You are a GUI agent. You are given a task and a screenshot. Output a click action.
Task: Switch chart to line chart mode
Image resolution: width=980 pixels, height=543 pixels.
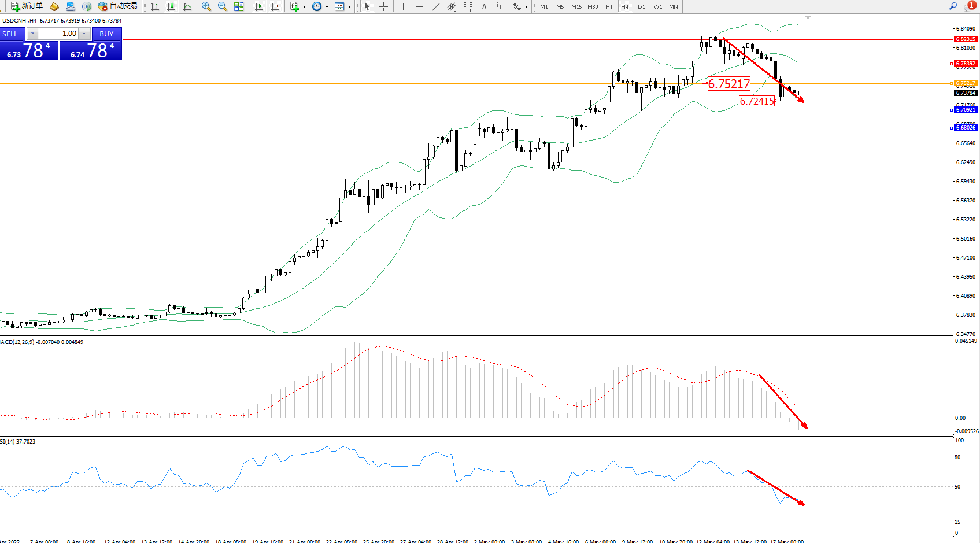click(187, 6)
